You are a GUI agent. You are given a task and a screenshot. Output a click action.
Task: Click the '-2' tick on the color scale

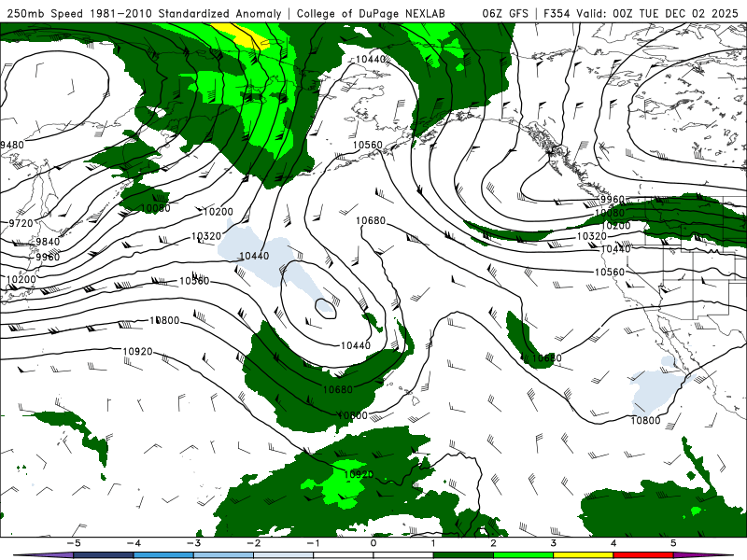click(x=253, y=543)
